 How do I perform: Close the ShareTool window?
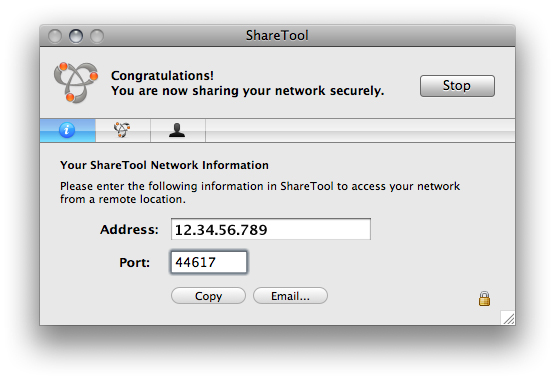(55, 36)
